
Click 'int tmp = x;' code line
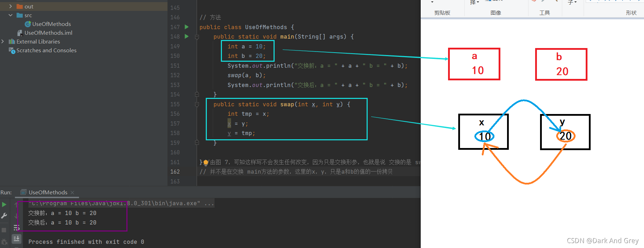click(248, 114)
